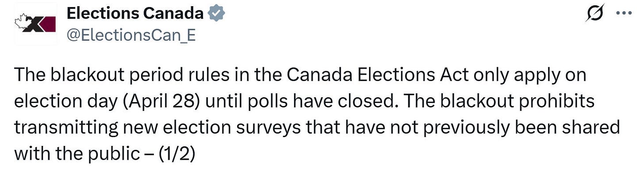Click the Elections Canada display name
Viewport: 644px width, 191px height.
pos(135,14)
